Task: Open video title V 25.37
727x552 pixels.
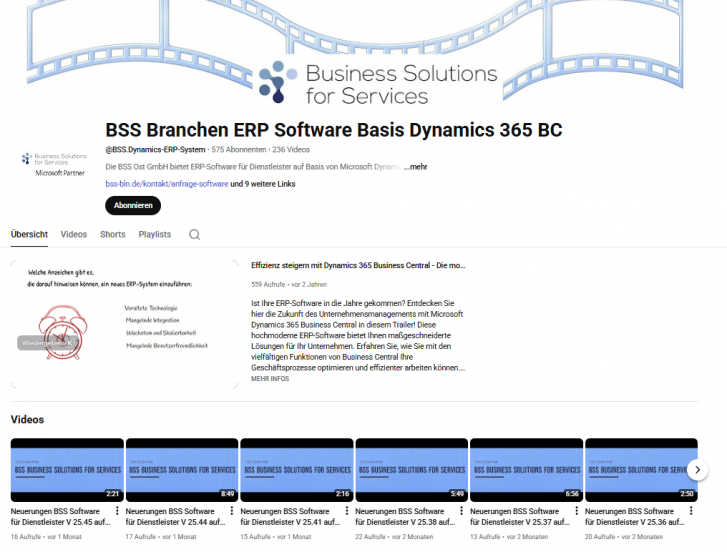Action: [520, 516]
